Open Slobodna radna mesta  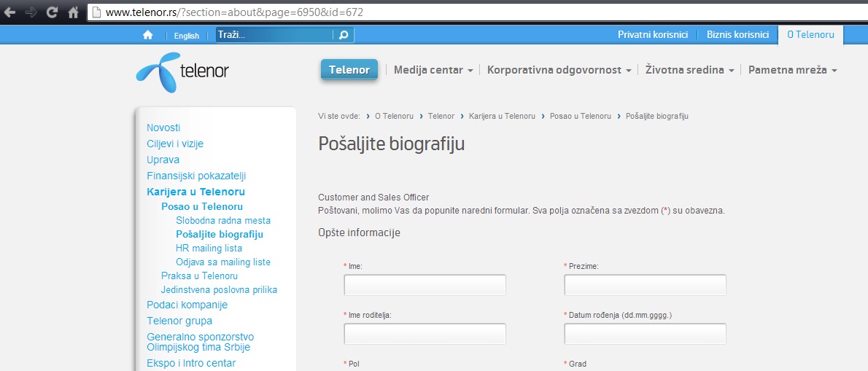tap(223, 220)
